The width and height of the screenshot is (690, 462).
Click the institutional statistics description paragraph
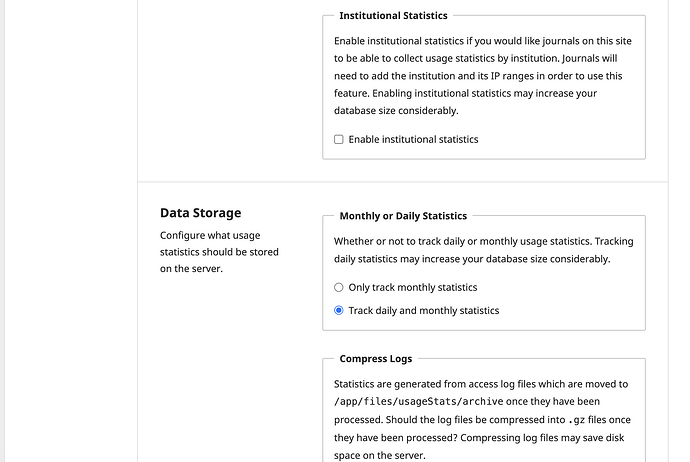pyautogui.click(x=483, y=76)
